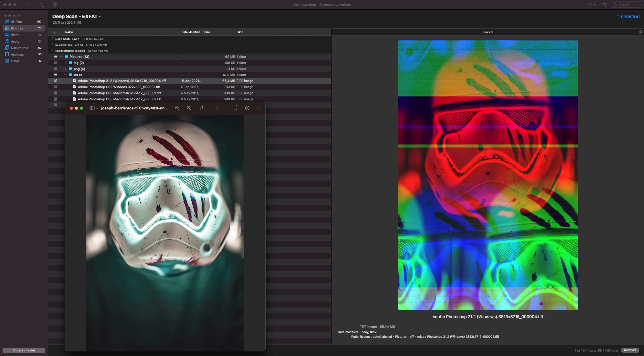644x356 pixels.
Task: Click the Search field in toolbar
Action: (x=626, y=5)
